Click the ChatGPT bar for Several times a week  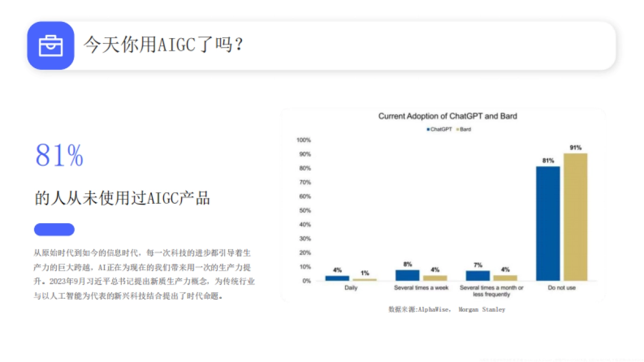click(408, 275)
